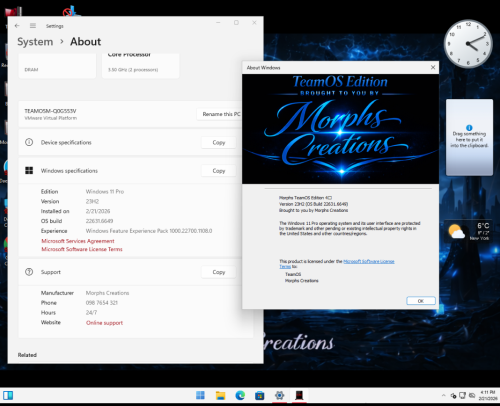This screenshot has width=500, height=406.
Task: Copy the Windows specifications
Action: (219, 171)
